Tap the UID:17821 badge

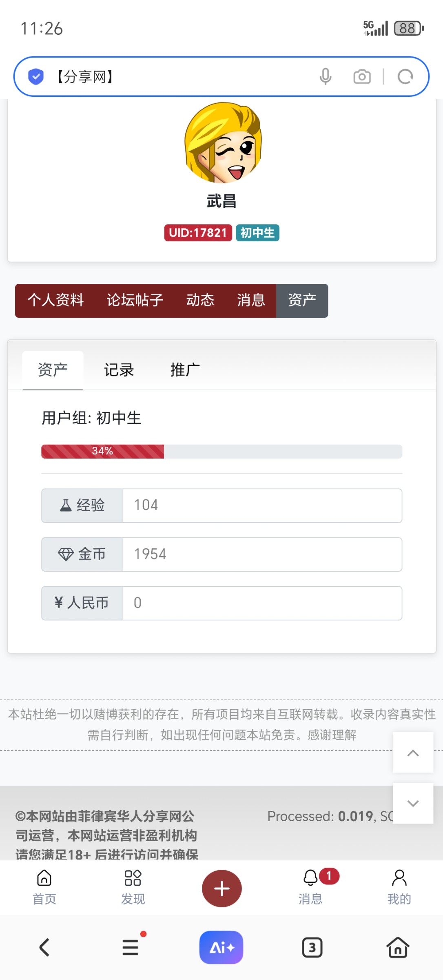pyautogui.click(x=197, y=233)
